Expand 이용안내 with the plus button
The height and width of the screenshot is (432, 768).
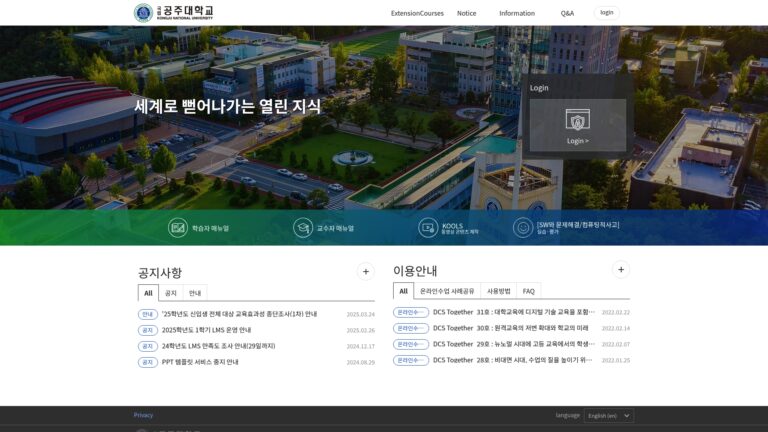(621, 269)
